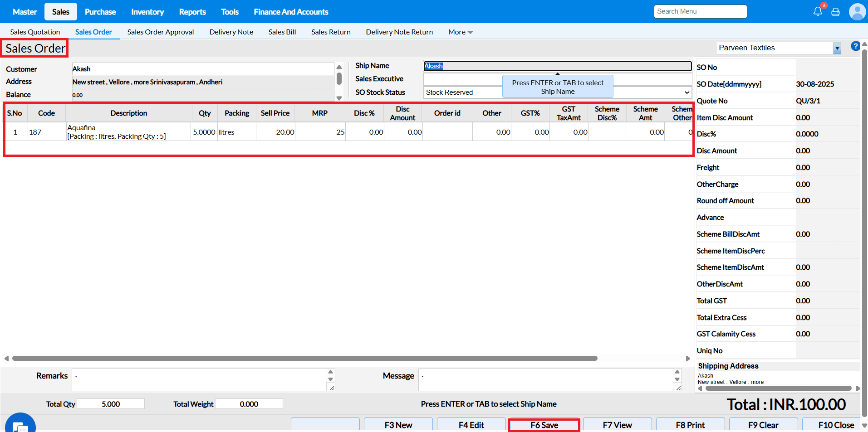Click the F9 Clear button
The image size is (868, 432).
tap(763, 425)
